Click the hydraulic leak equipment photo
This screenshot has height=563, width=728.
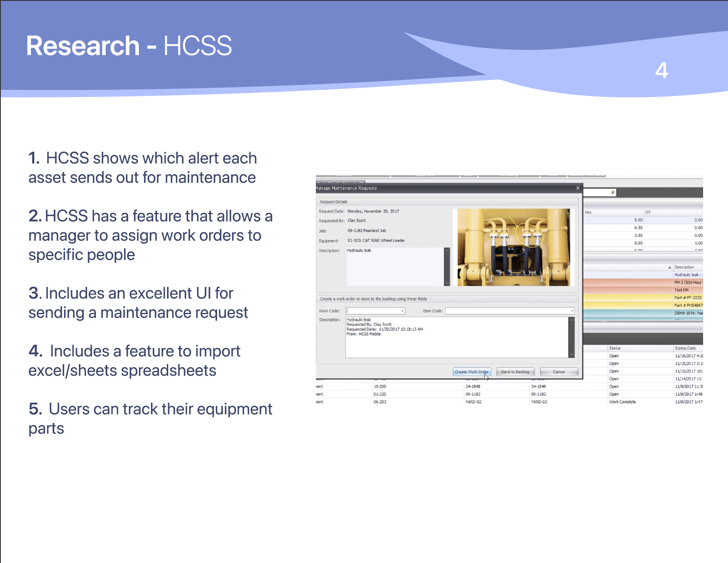click(x=513, y=247)
